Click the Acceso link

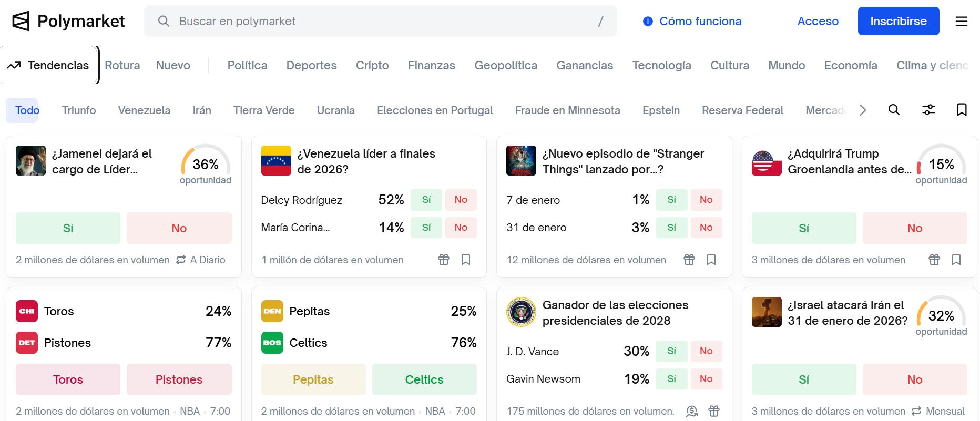818,21
